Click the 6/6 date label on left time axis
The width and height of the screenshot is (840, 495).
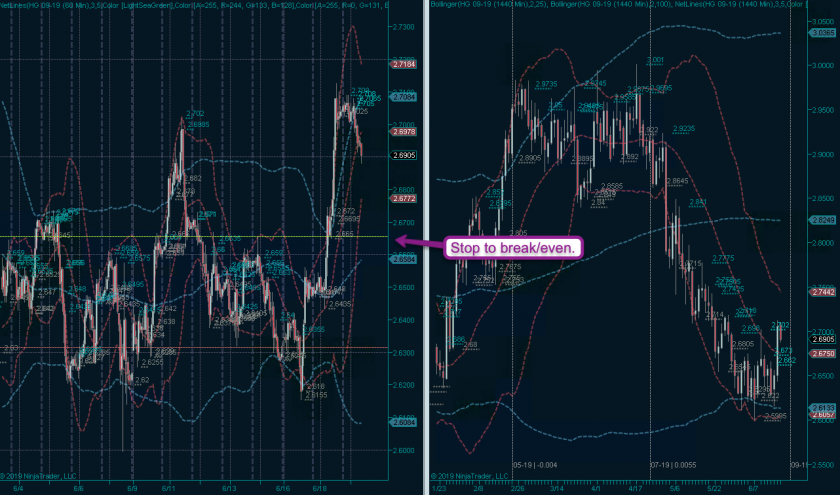pyautogui.click(x=78, y=489)
